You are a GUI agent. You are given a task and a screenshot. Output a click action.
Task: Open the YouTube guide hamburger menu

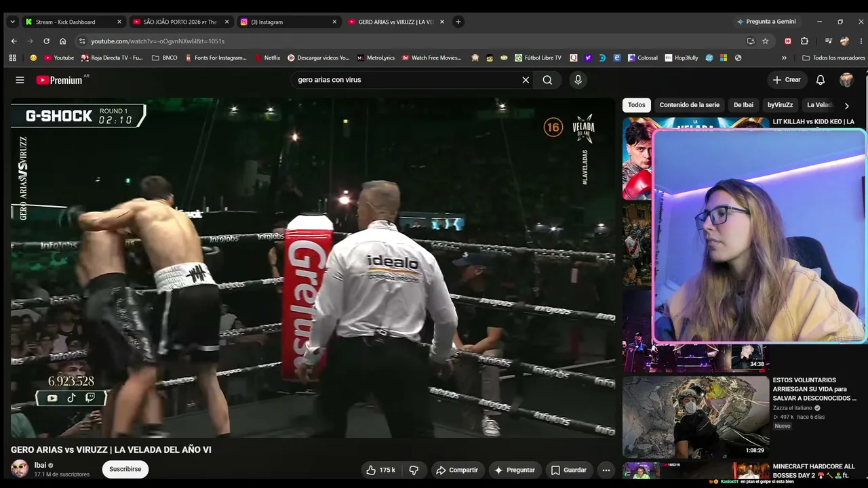click(20, 80)
